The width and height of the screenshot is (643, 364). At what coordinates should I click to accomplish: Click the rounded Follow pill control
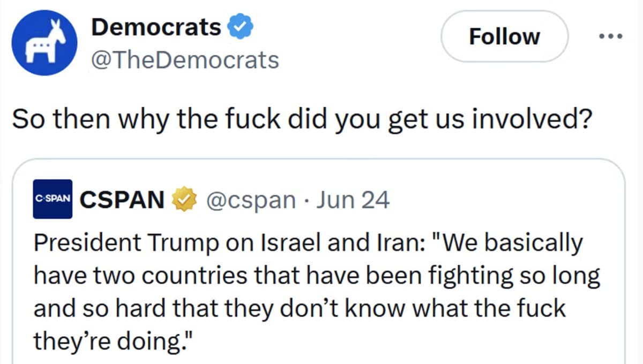click(x=504, y=36)
